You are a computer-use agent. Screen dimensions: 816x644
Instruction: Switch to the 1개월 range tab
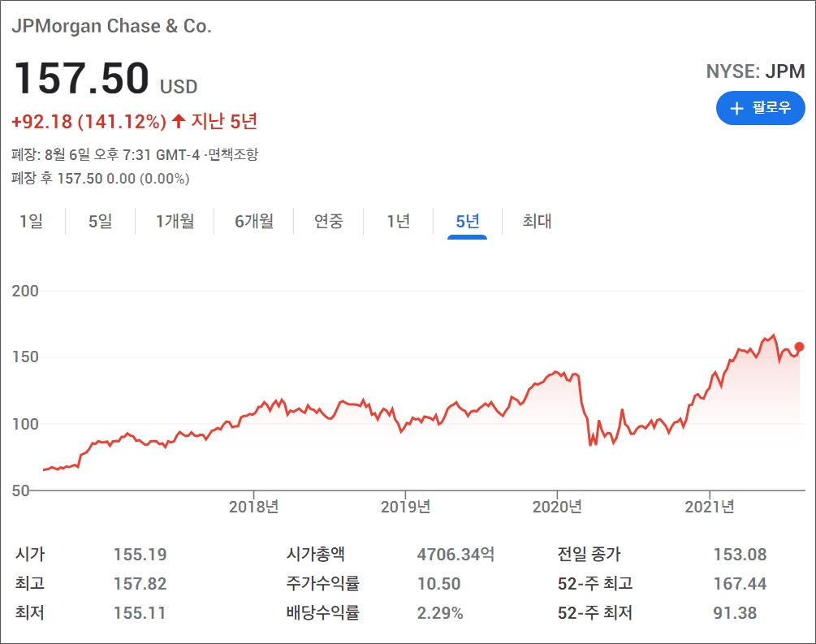[175, 221]
